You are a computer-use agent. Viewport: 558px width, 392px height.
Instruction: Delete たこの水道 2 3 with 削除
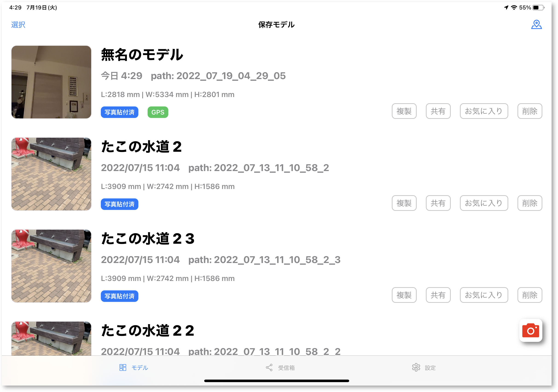tap(529, 295)
